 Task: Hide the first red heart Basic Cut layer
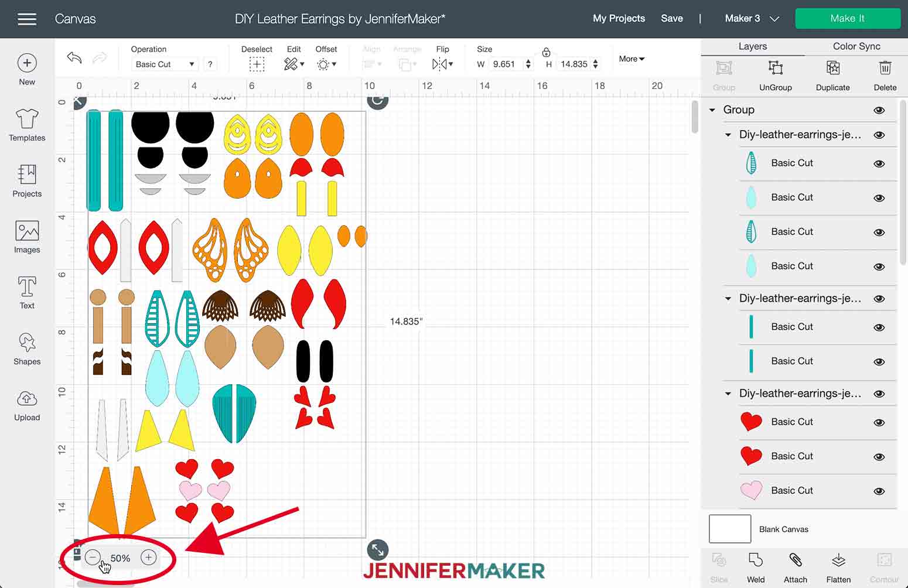coord(879,422)
